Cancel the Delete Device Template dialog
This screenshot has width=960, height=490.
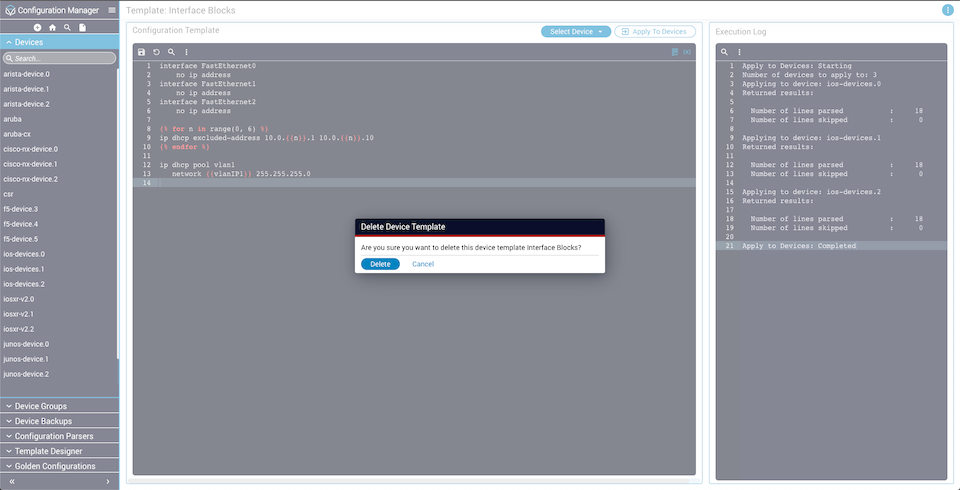tap(422, 264)
